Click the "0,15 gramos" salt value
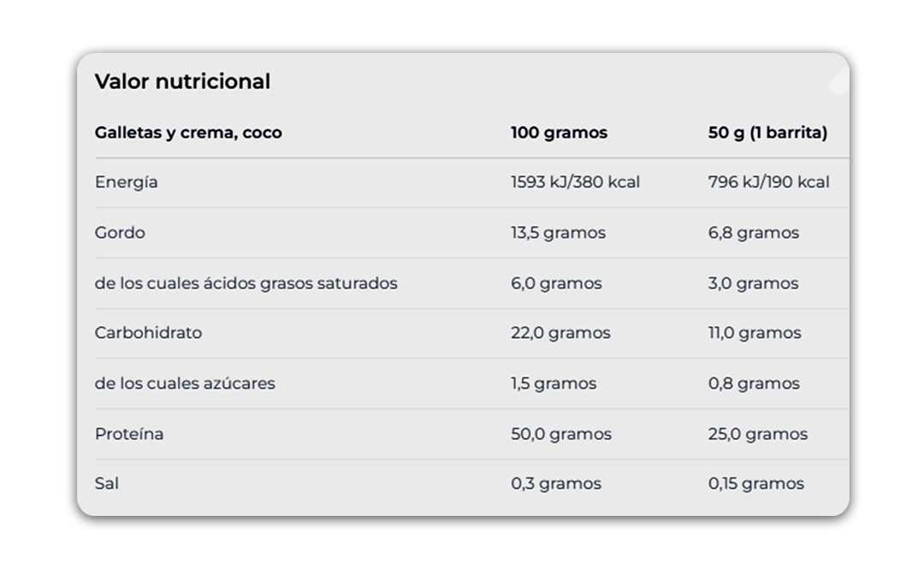 pos(756,483)
